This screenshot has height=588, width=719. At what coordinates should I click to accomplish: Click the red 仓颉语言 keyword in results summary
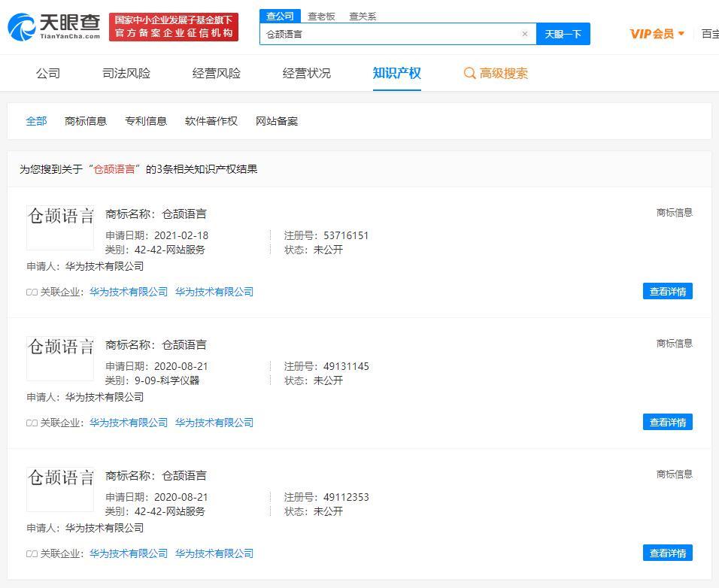point(114,169)
